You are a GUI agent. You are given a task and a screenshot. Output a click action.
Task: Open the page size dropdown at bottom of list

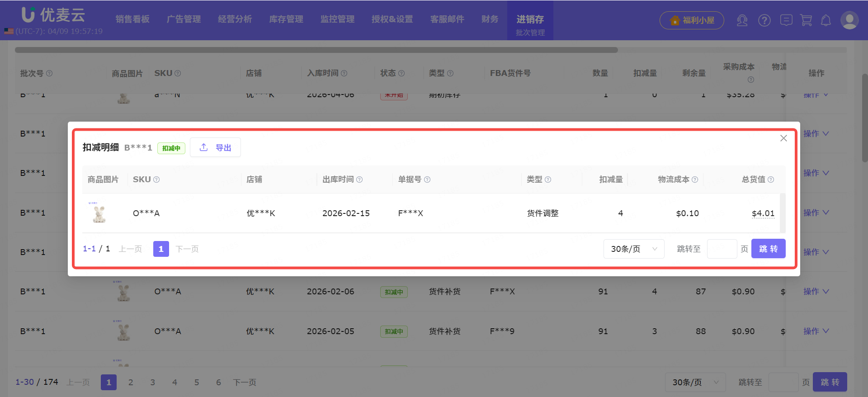pos(695,383)
